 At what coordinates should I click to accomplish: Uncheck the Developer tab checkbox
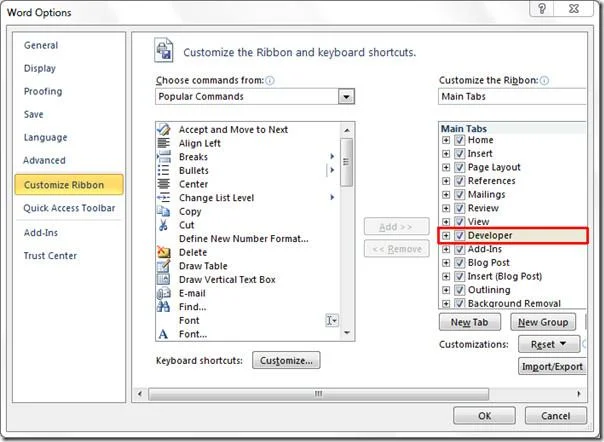pyautogui.click(x=460, y=235)
